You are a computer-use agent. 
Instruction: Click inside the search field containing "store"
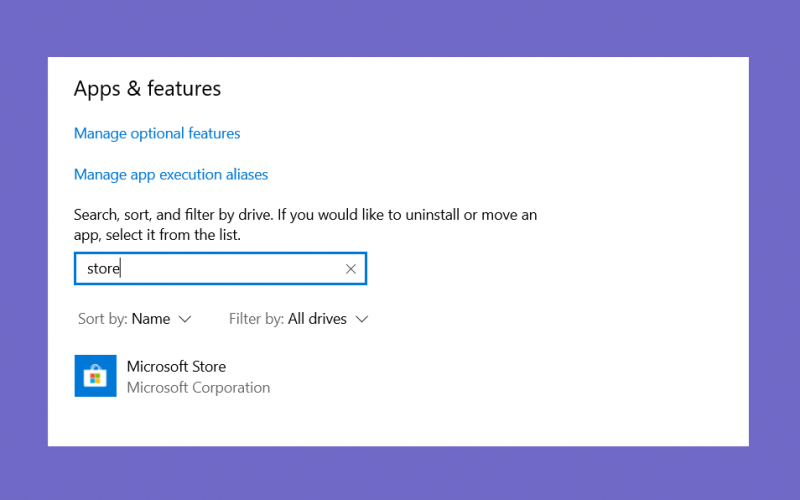tap(220, 268)
